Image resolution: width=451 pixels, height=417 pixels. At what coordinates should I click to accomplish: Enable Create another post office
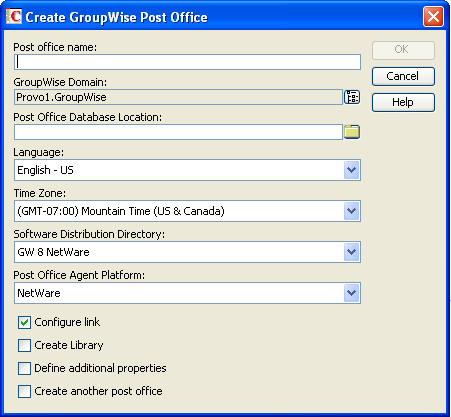coord(24,391)
